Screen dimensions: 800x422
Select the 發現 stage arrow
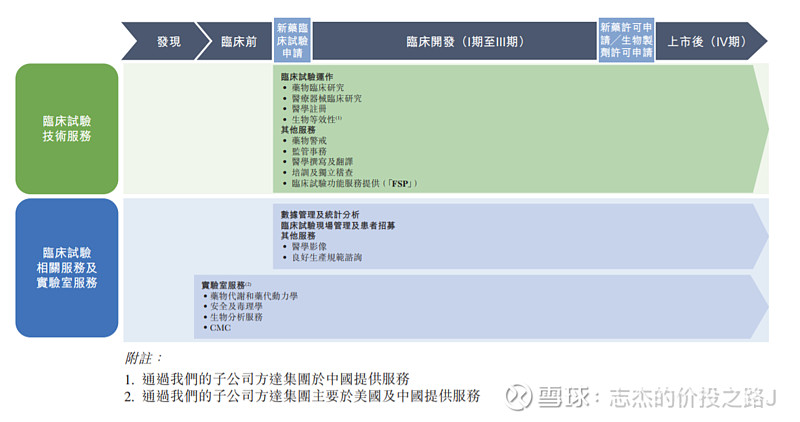[x=168, y=41]
